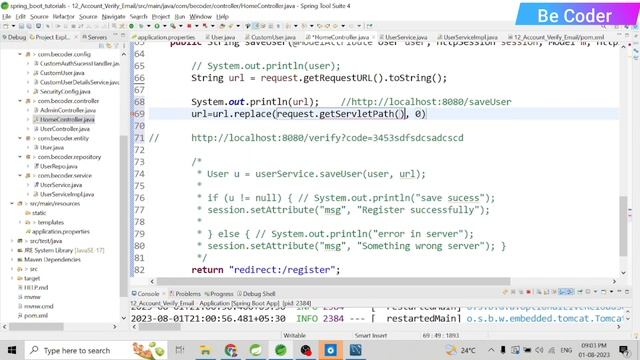Click the green Run button in toolbar
This screenshot has height=360, width=640.
point(157,26)
